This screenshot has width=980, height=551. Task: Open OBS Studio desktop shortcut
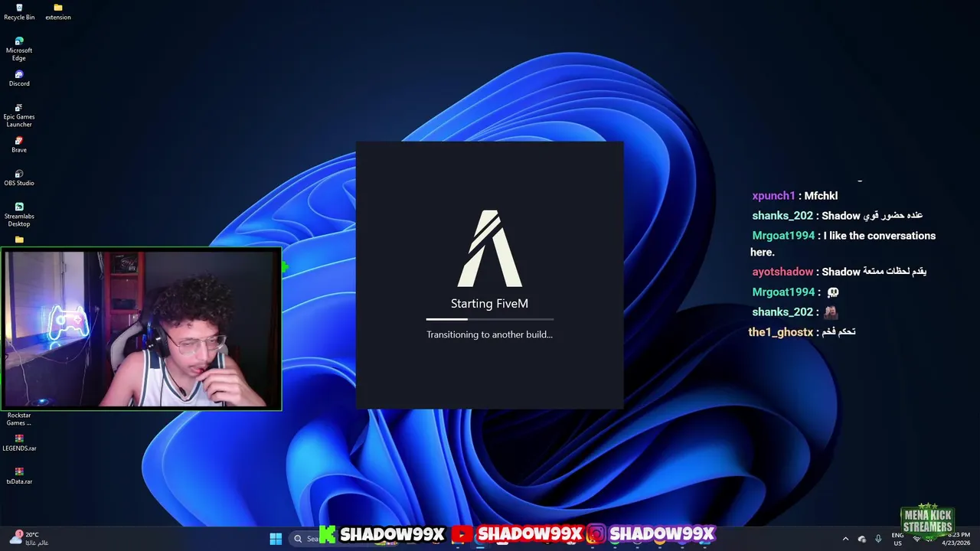tap(19, 178)
